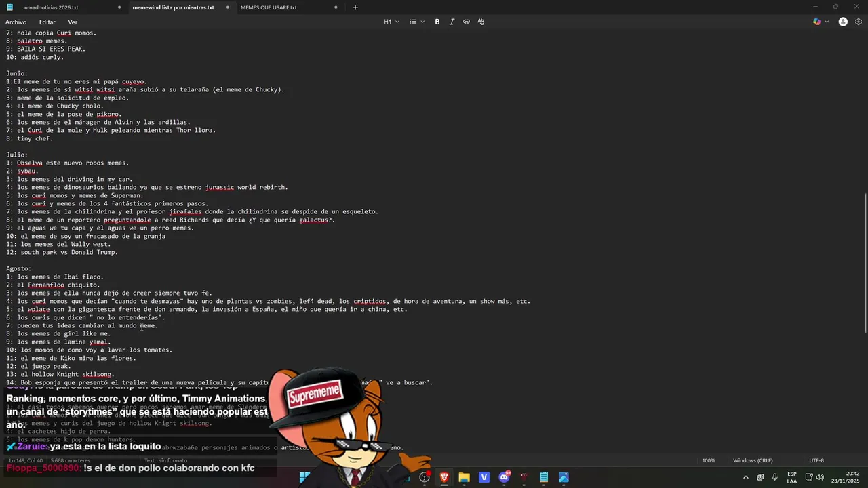Viewport: 868px width, 488px height.
Task: Clear formatting with the toolbar icon
Action: click(x=481, y=22)
